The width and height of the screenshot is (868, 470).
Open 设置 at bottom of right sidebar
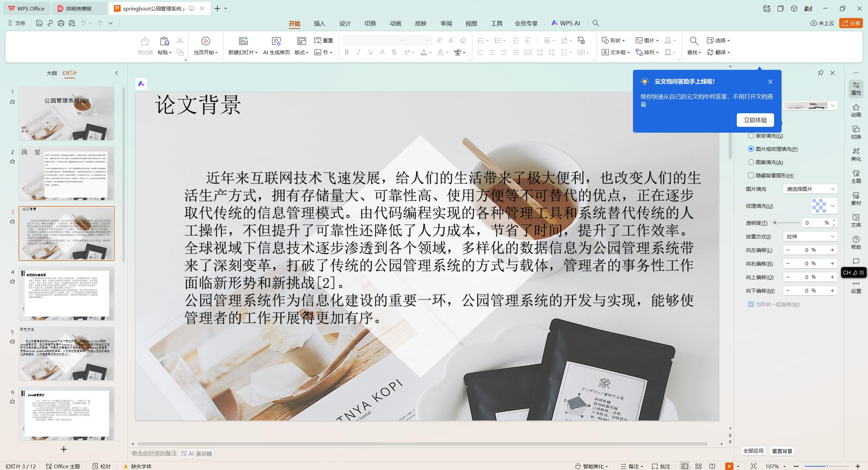click(x=856, y=288)
